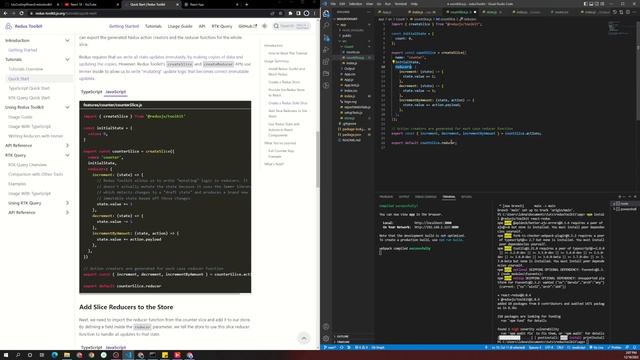Add a new terminal with plus icon
640x360 pixels.
pyautogui.click(x=620, y=197)
